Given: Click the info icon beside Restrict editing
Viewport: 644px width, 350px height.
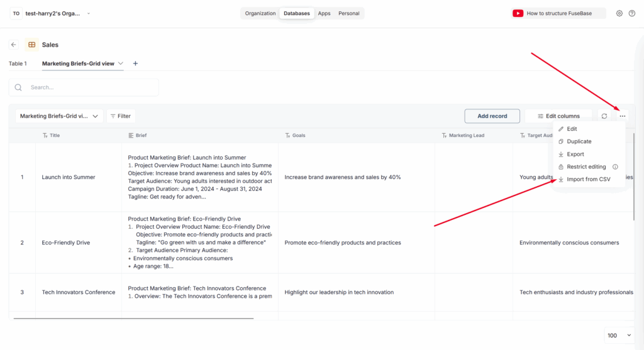Looking at the screenshot, I should [x=615, y=167].
